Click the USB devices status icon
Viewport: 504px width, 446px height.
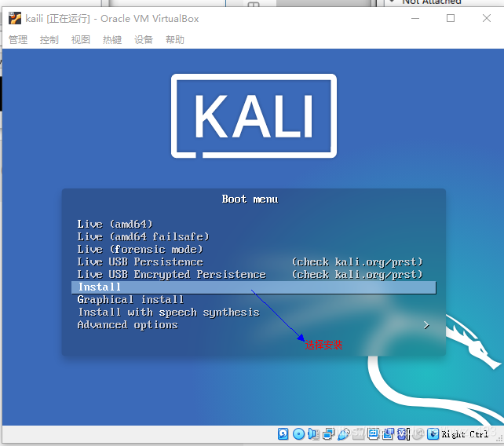click(x=344, y=434)
